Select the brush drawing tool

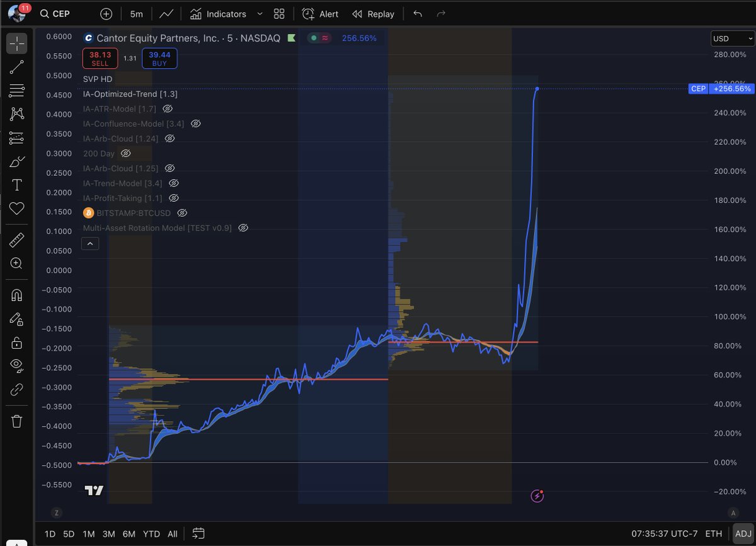pyautogui.click(x=17, y=161)
